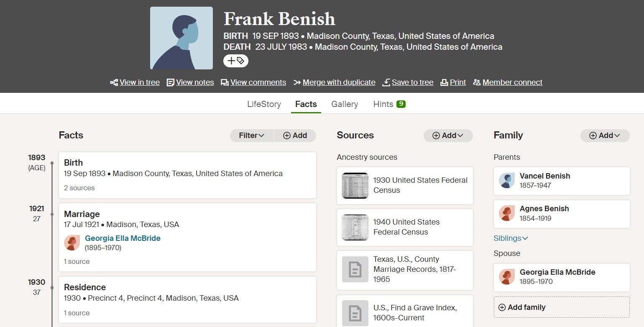The width and height of the screenshot is (644, 327).
Task: Open the Family Add dropdown
Action: (605, 135)
